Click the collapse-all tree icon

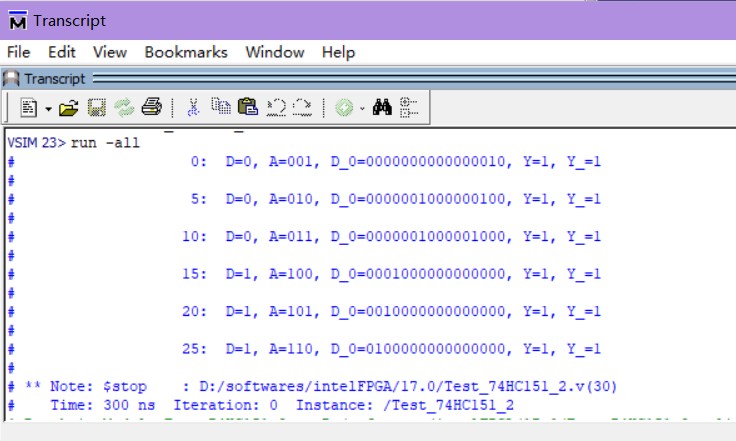(x=409, y=107)
